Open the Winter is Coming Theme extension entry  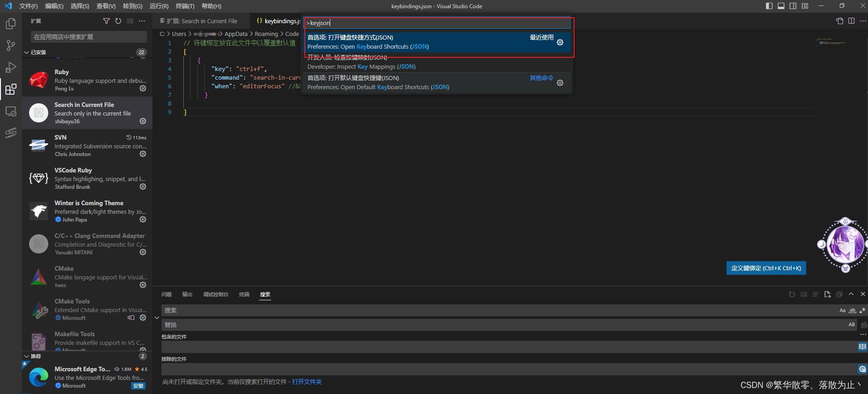(87, 211)
